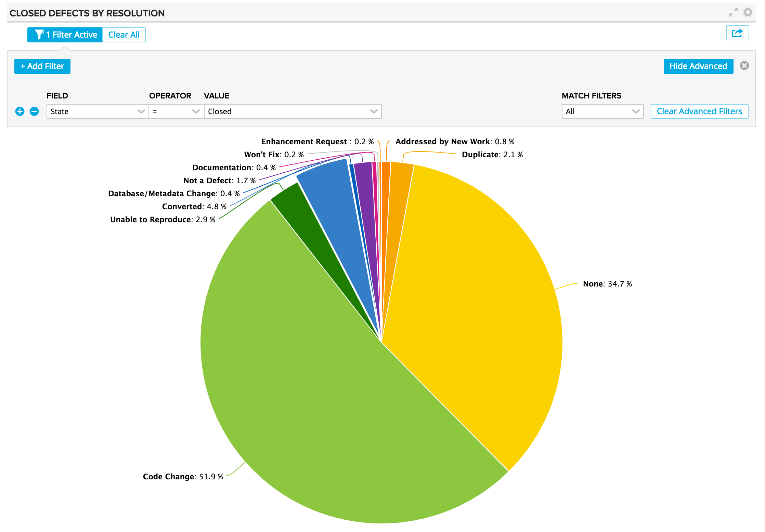Open the equals operator dropdown
The image size is (765, 532).
click(176, 111)
